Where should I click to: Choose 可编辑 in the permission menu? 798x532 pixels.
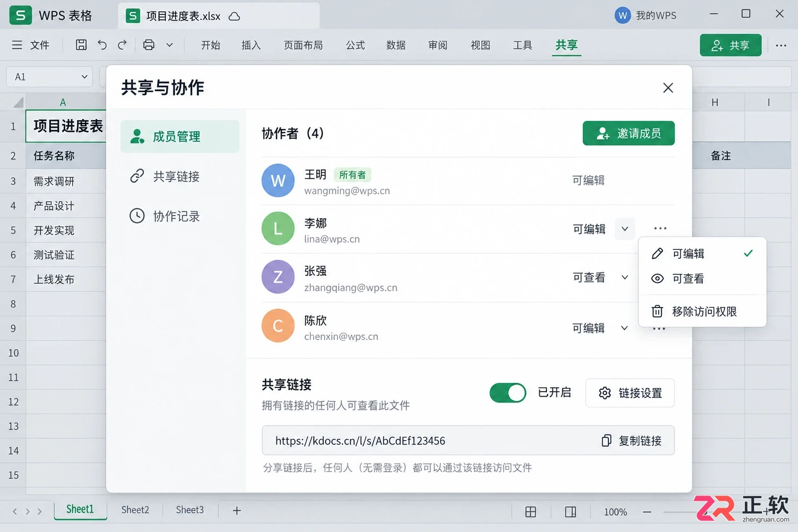[702, 253]
